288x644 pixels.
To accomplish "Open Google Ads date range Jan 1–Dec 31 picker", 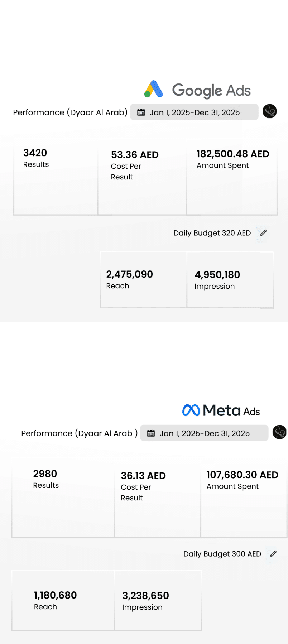I will tap(194, 112).
